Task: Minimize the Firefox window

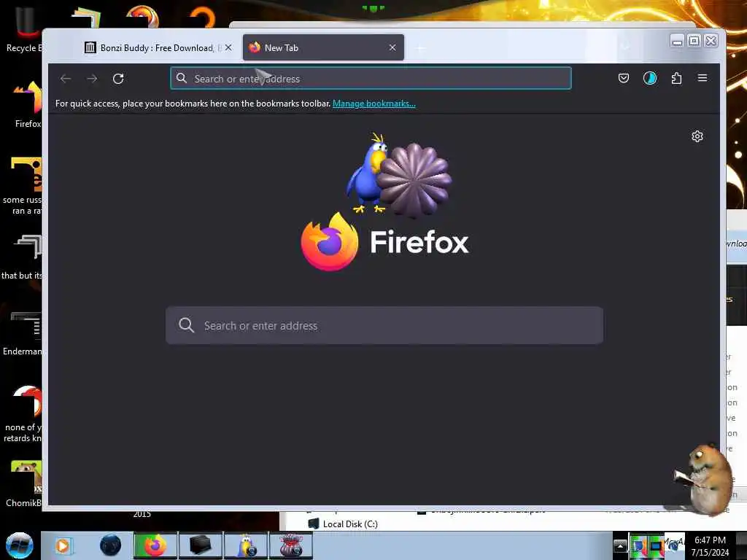Action: click(x=677, y=42)
